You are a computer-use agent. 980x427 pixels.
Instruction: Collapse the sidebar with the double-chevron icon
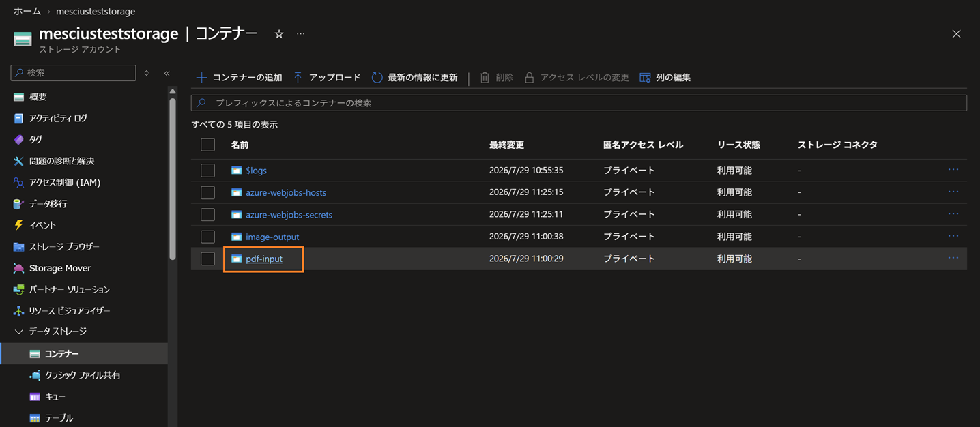tap(167, 73)
